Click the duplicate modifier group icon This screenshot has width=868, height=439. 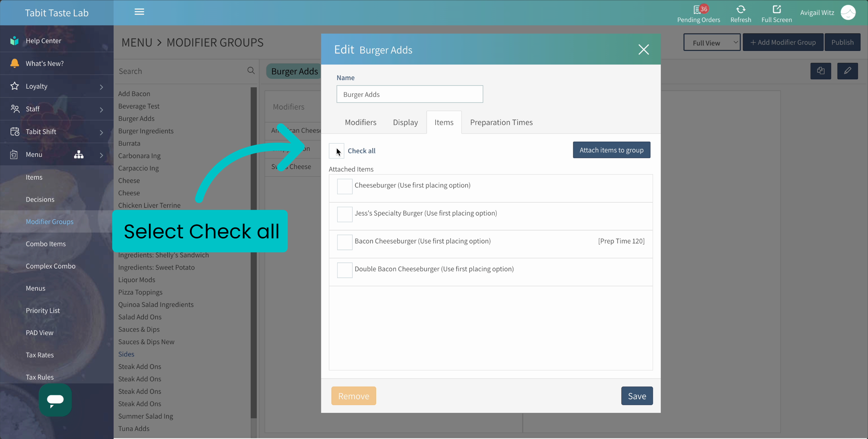point(821,71)
